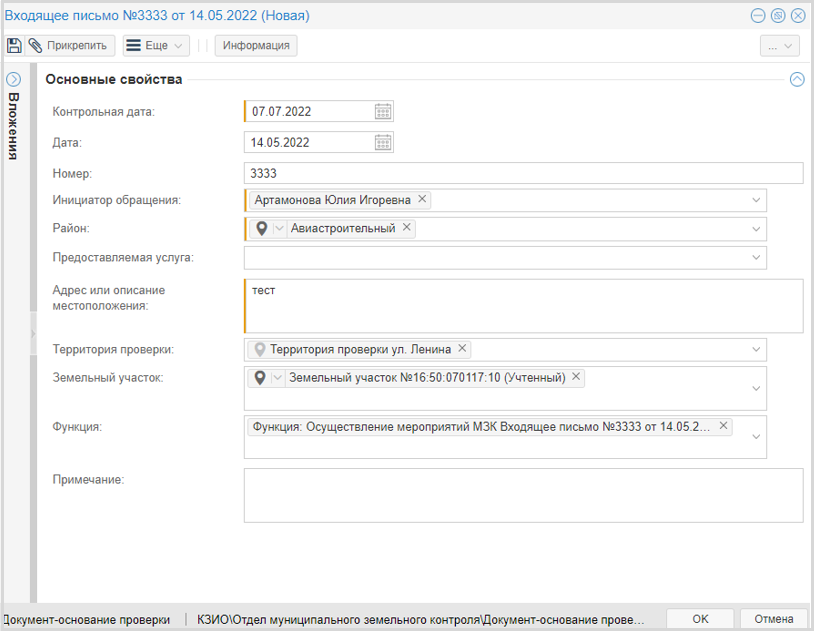
Task: Click the Прикрепить attach button
Action: (x=70, y=46)
